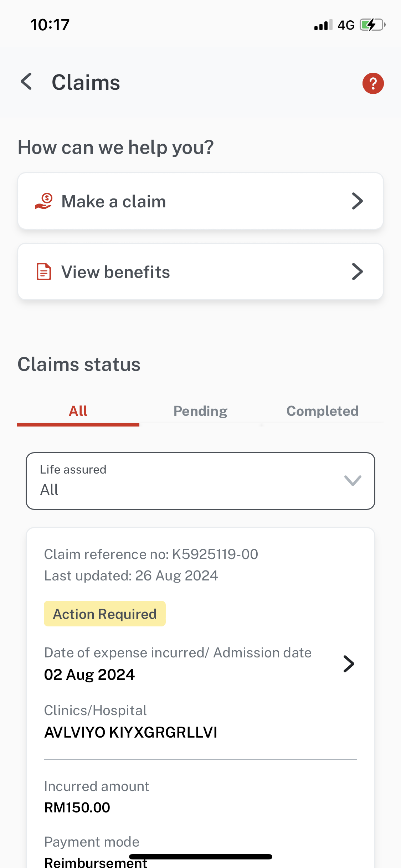Tap the cellular signal bars icon
This screenshot has width=401, height=868.
(x=323, y=25)
